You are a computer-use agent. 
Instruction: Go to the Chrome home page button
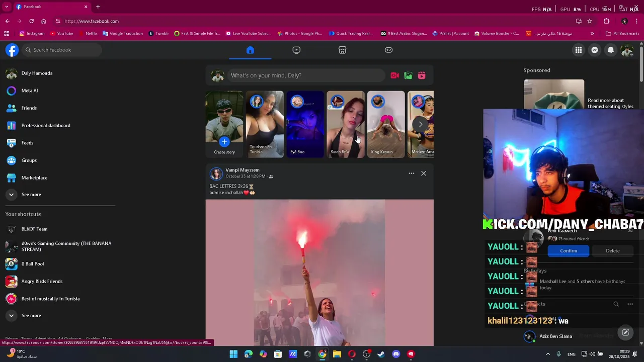44,21
